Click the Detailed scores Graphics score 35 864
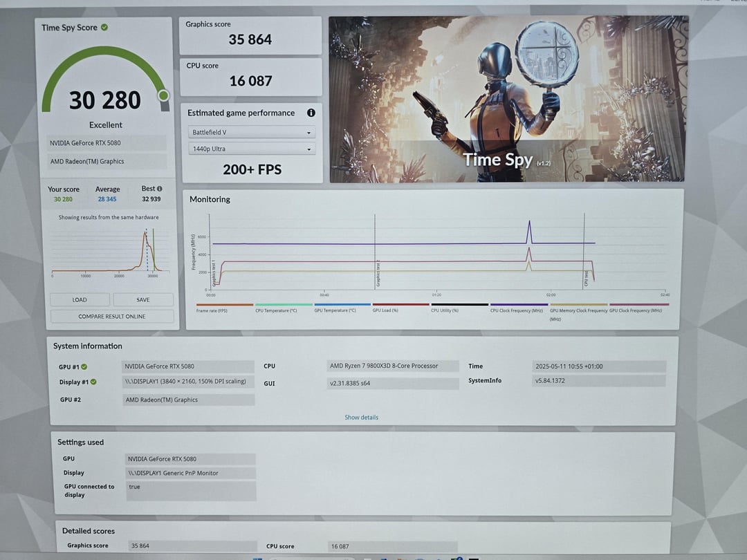The height and width of the screenshot is (560, 747). point(192,545)
